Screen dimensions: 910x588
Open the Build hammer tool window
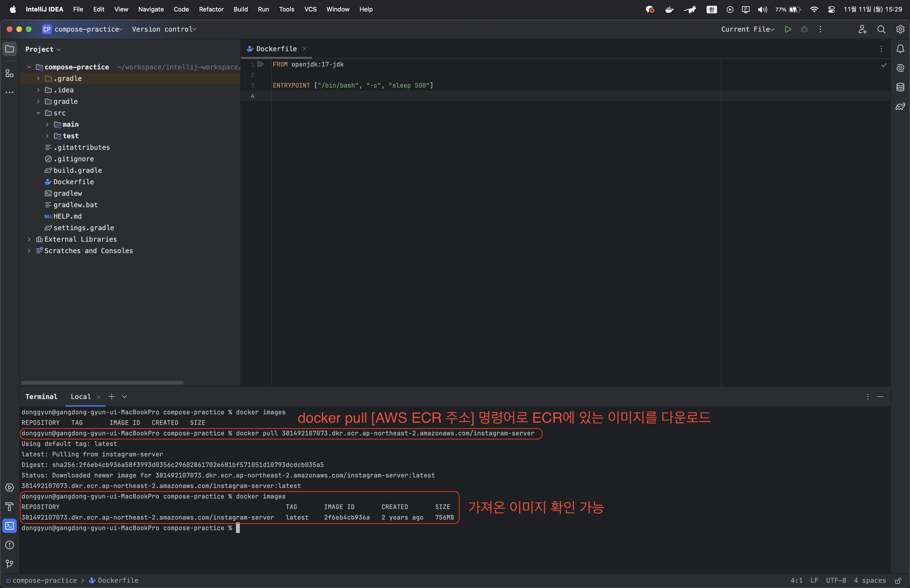tap(10, 507)
